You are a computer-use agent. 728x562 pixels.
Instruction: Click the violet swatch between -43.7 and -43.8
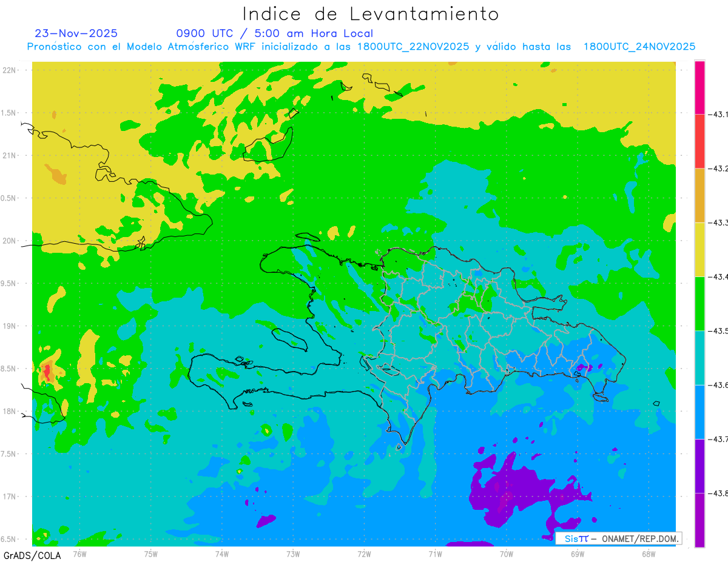699,466
